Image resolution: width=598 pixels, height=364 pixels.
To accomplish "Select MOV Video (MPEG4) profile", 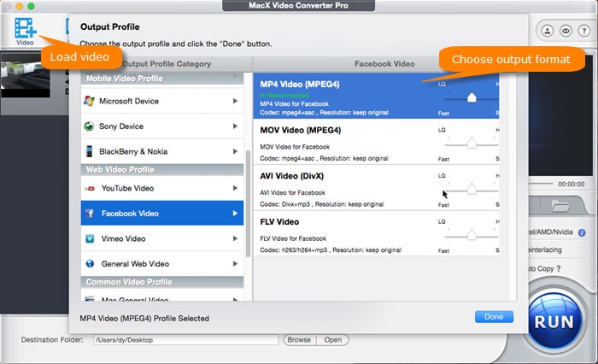I will pos(376,142).
